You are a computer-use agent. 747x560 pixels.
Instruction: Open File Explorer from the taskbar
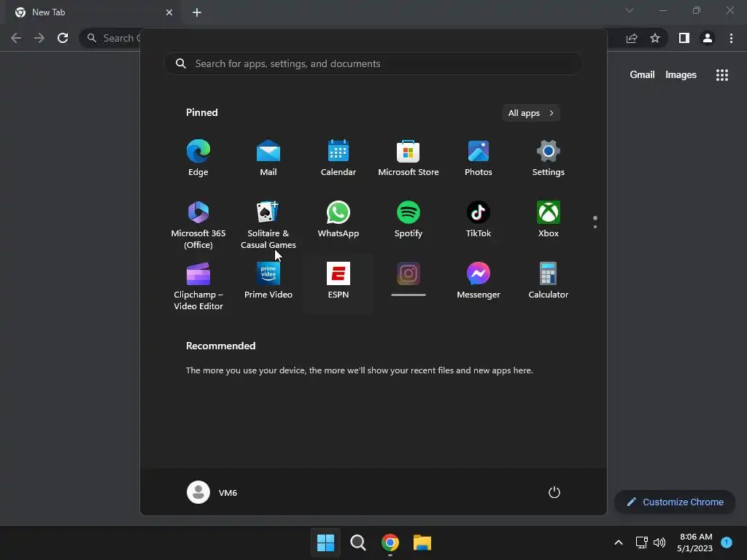coord(422,542)
